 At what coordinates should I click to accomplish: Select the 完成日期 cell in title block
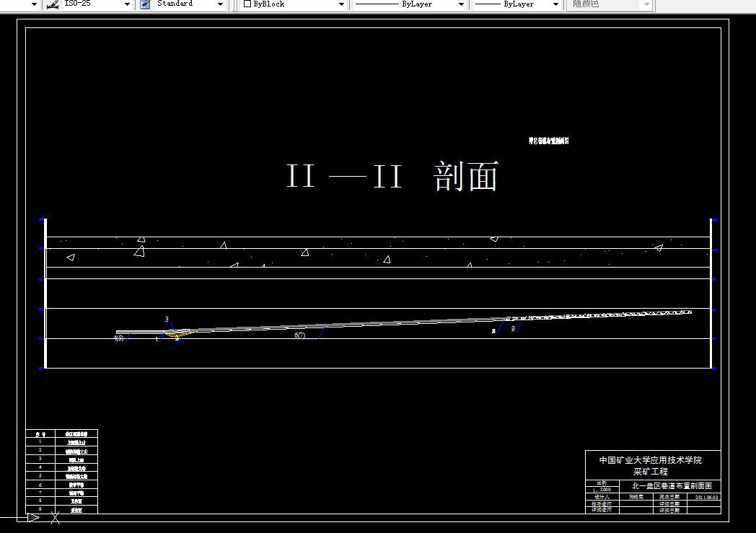(669, 497)
